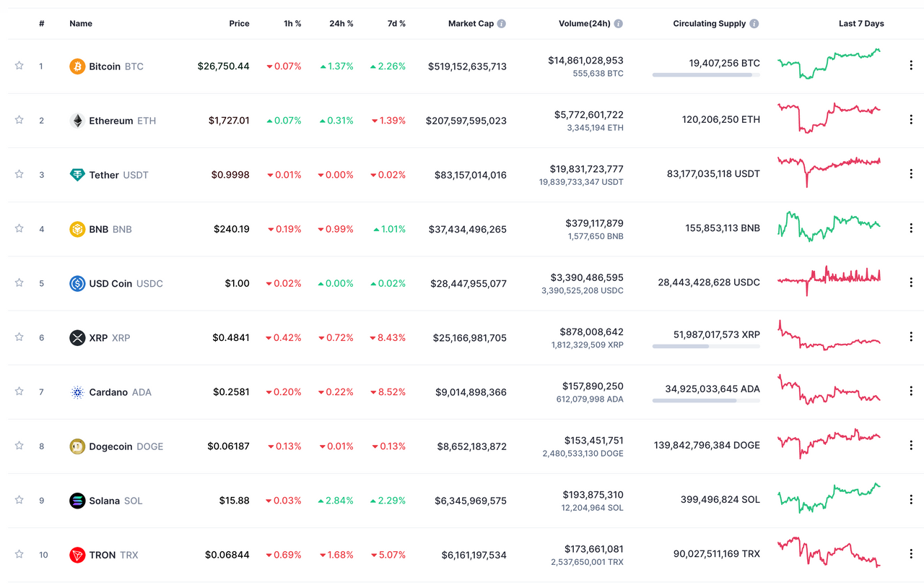Image resolution: width=924 pixels, height=588 pixels.
Task: Open the USD Coin row menu
Action: point(911,282)
